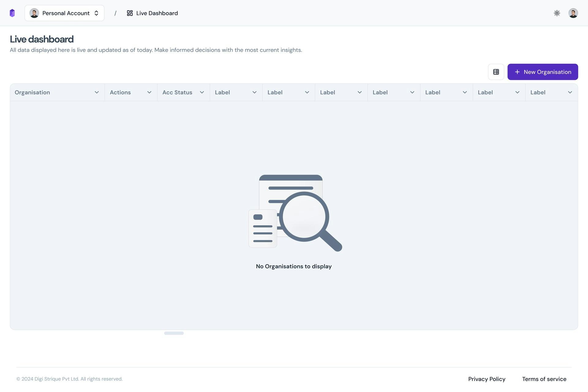Screen dimensions: 588x392
Task: Click the plus icon in New Organisation
Action: 517,72
